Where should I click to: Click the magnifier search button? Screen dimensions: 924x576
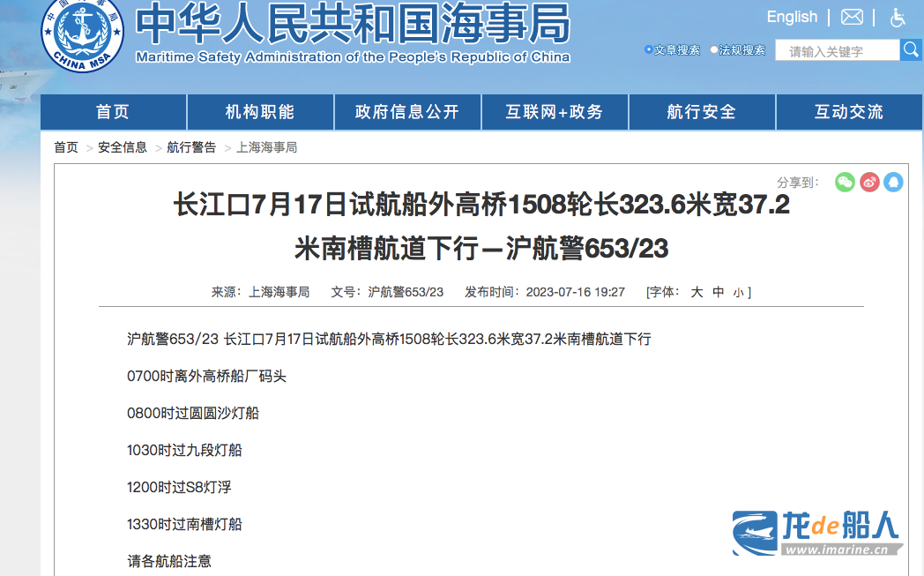click(911, 50)
